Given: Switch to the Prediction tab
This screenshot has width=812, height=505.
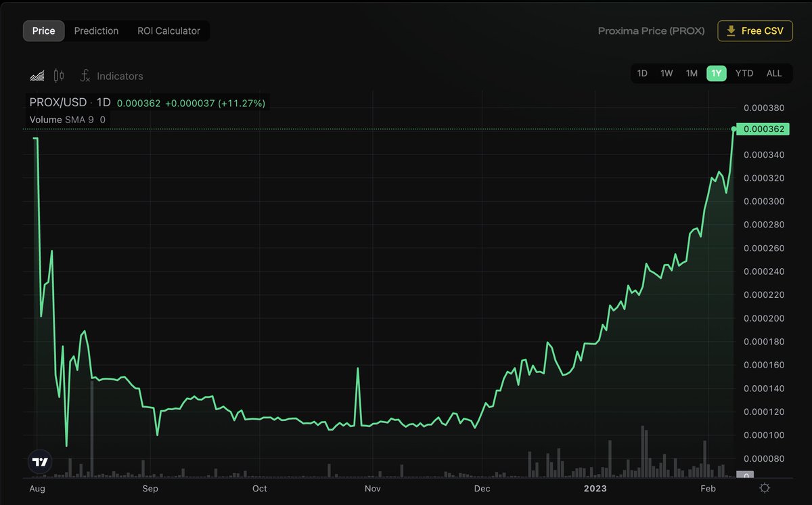Looking at the screenshot, I should click(96, 31).
